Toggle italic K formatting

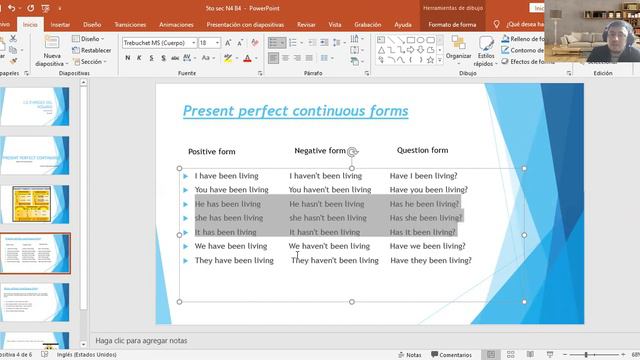tap(139, 58)
